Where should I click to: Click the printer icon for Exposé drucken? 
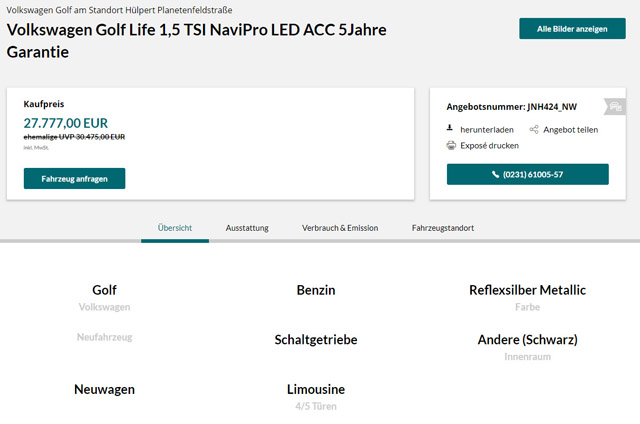[451, 145]
